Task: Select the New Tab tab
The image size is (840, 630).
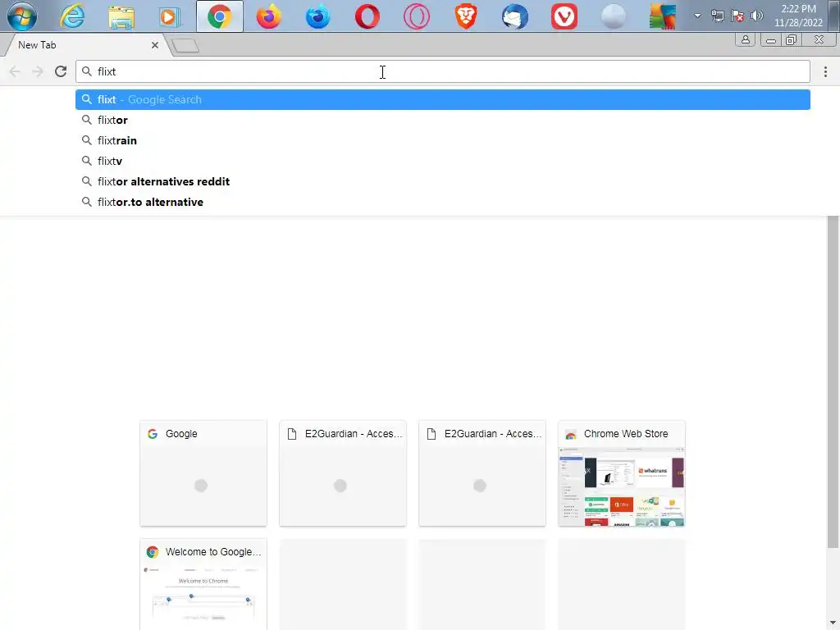Action: point(85,45)
